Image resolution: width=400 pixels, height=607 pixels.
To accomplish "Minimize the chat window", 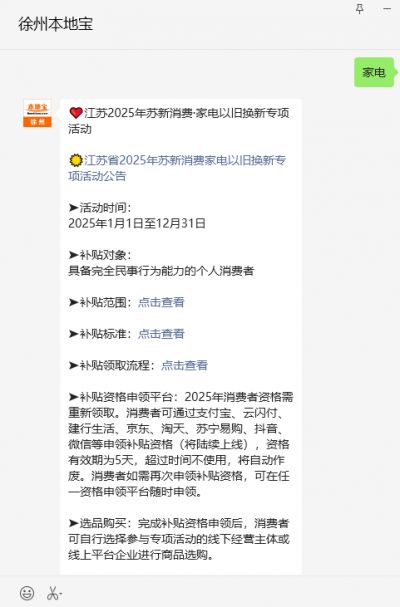I will tap(386, 9).
